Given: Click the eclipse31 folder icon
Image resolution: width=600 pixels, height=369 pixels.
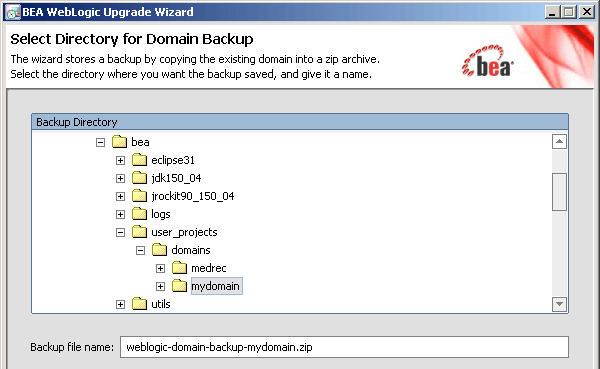Looking at the screenshot, I should pyautogui.click(x=139, y=160).
